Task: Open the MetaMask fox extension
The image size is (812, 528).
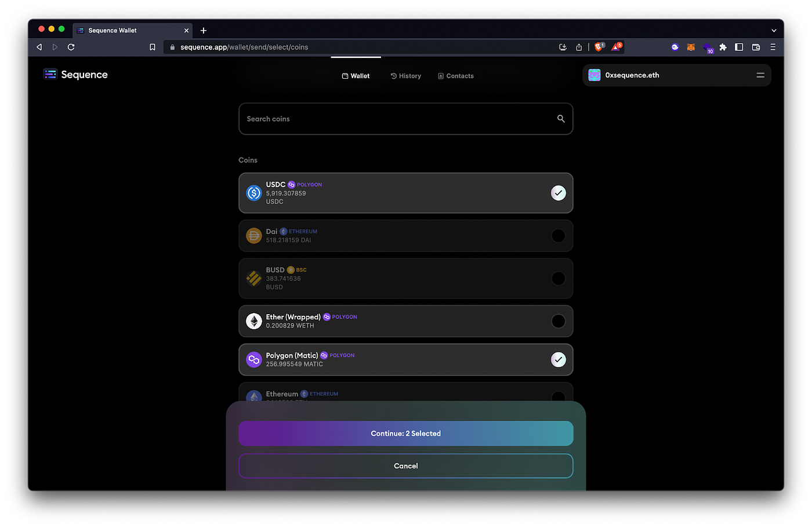Action: click(691, 48)
